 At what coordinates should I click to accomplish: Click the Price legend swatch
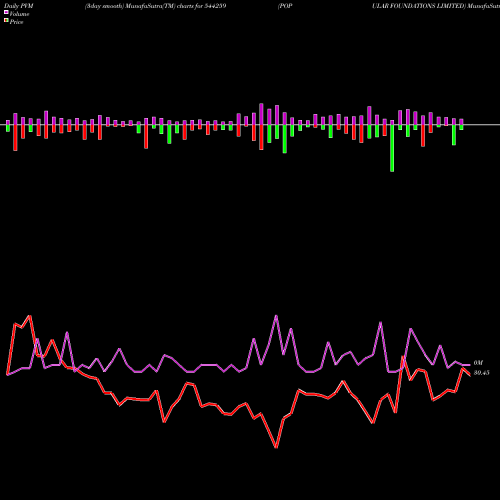point(6,20)
